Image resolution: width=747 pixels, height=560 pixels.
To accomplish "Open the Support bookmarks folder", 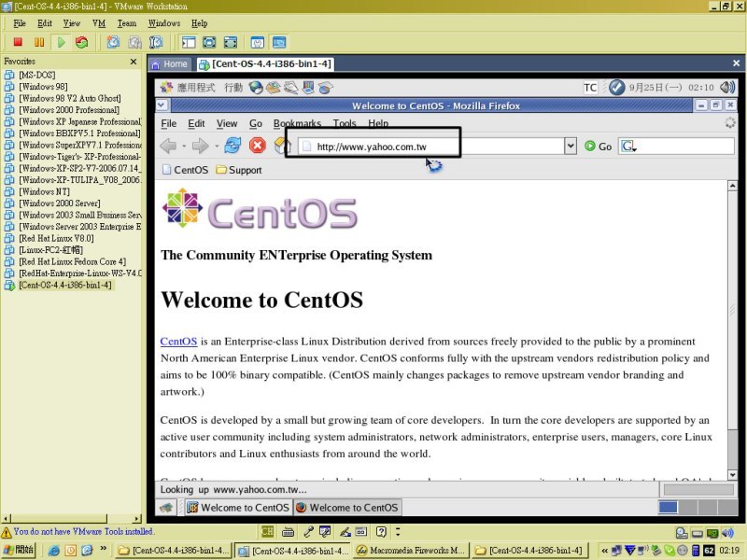I will tap(238, 170).
